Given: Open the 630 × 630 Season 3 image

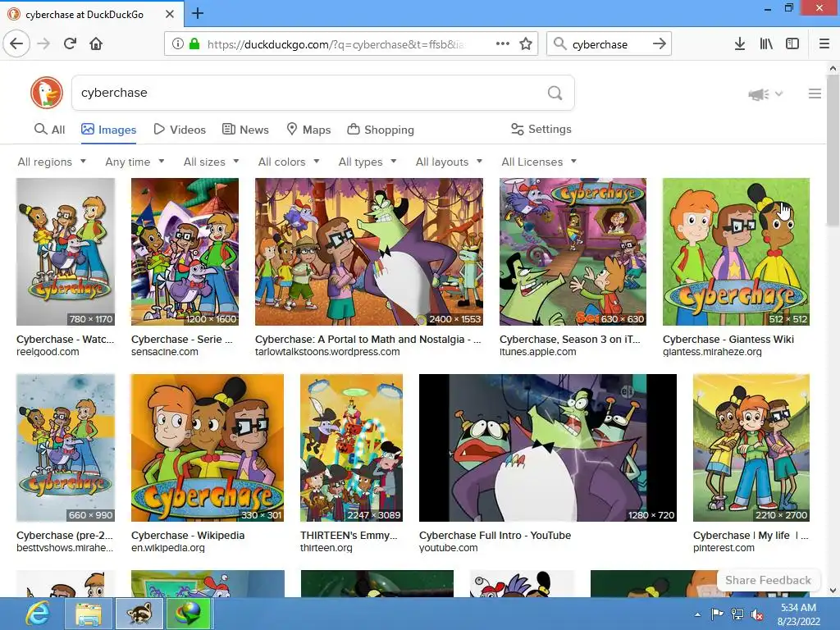Looking at the screenshot, I should (x=573, y=252).
